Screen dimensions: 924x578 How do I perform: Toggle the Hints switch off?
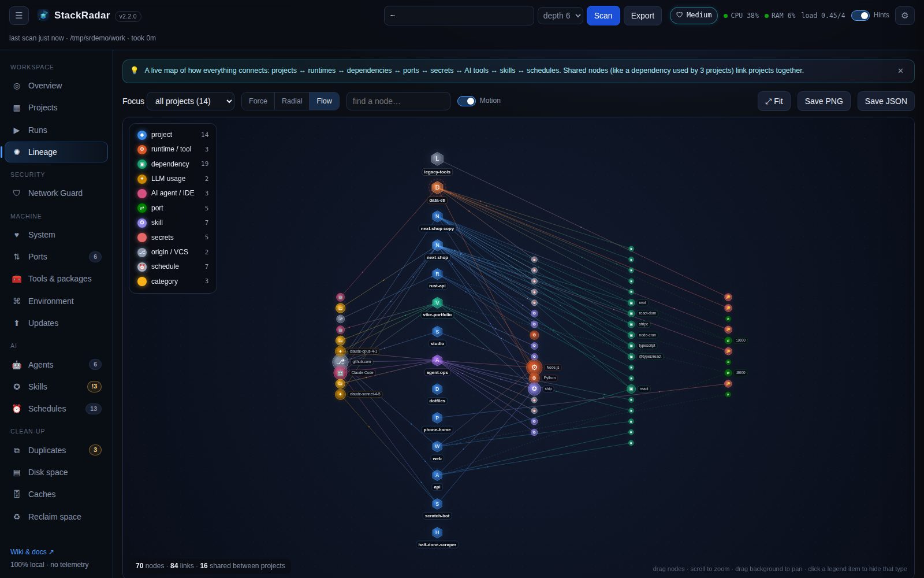[860, 16]
